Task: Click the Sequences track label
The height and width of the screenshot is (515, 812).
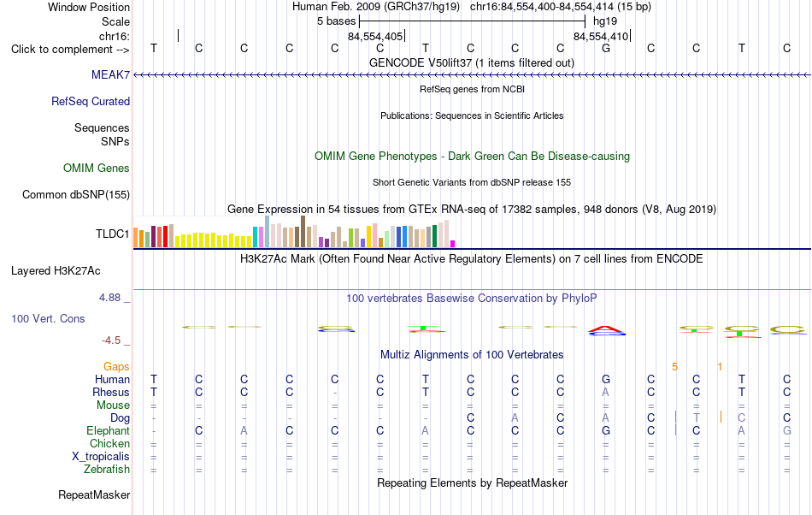Action: tap(102, 128)
